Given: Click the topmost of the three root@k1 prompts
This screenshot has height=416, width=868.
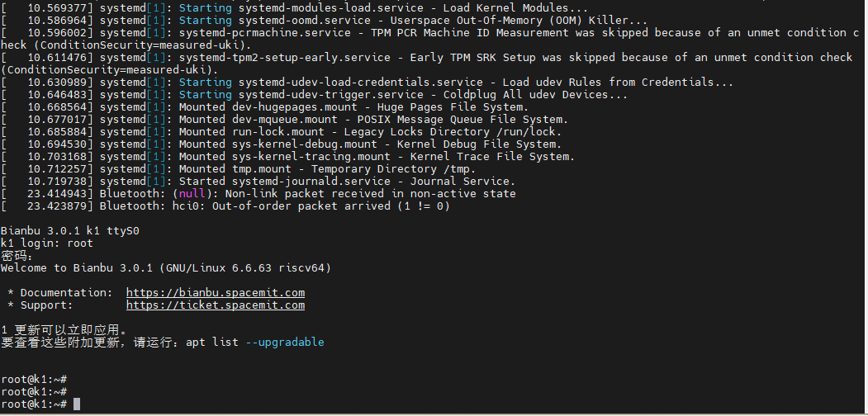Looking at the screenshot, I should click(33, 380).
